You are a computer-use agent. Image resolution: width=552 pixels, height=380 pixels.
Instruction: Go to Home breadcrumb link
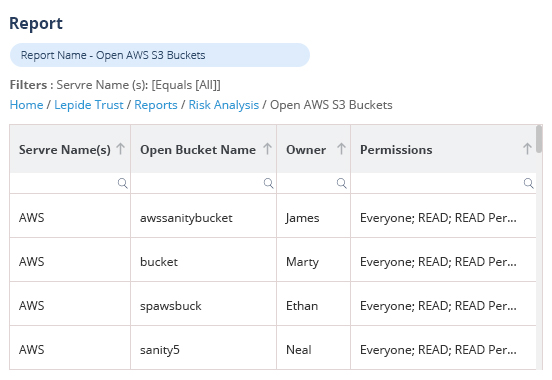(x=26, y=105)
